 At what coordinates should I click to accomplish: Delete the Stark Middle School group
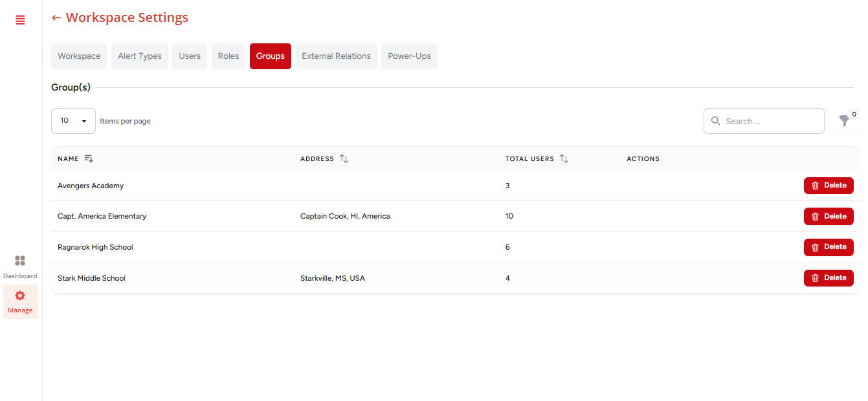tap(828, 278)
